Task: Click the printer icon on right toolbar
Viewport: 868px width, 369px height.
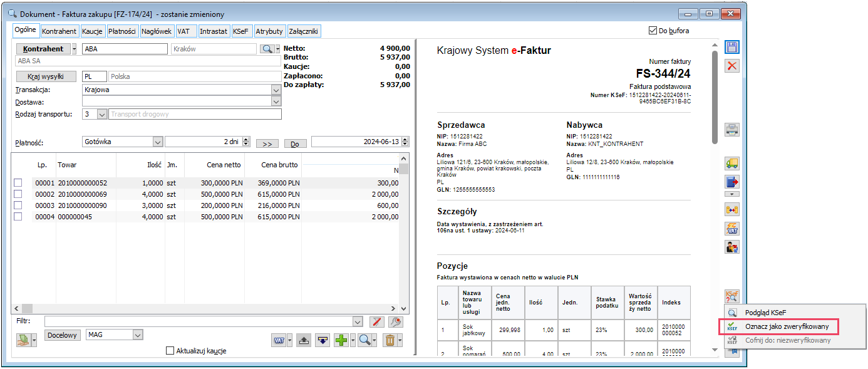Action: point(731,130)
